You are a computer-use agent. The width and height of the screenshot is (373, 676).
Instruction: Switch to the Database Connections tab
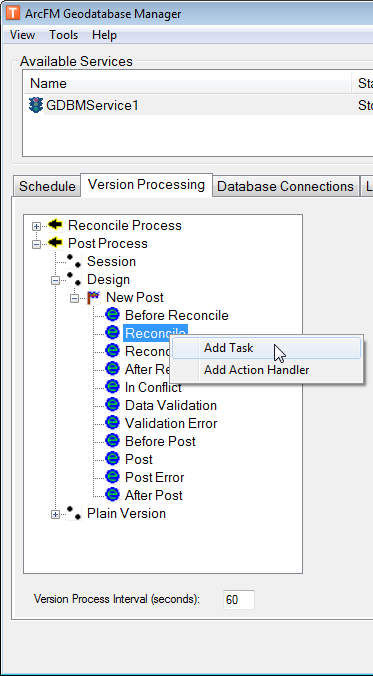[x=285, y=186]
